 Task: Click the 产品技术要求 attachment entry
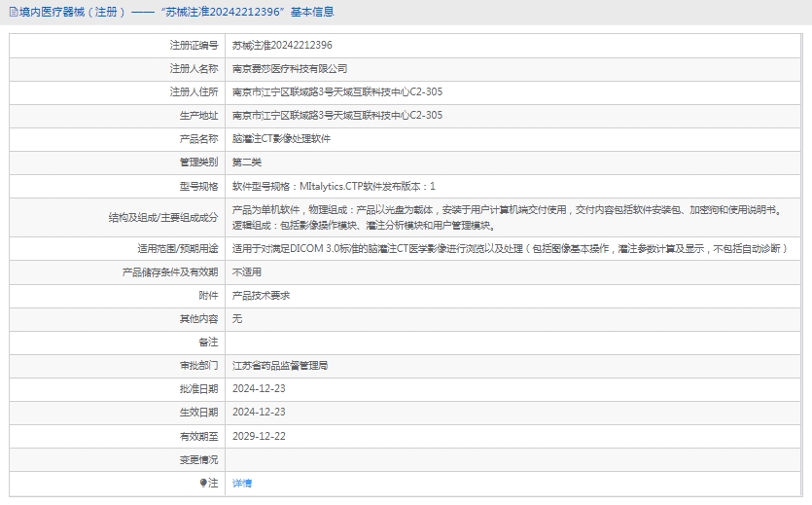tap(262, 296)
